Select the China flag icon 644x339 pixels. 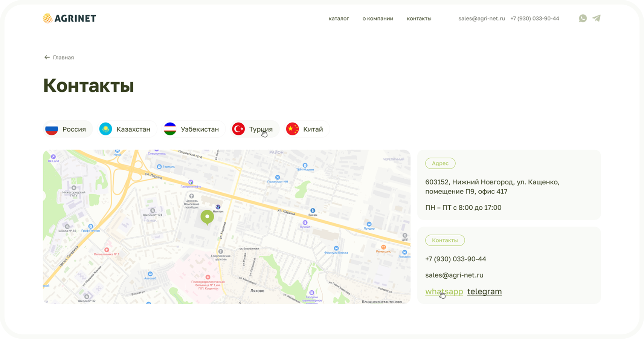pyautogui.click(x=292, y=129)
